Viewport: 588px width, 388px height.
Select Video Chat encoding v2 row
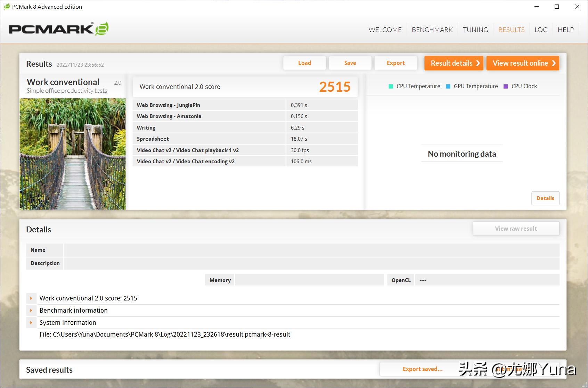[245, 161]
